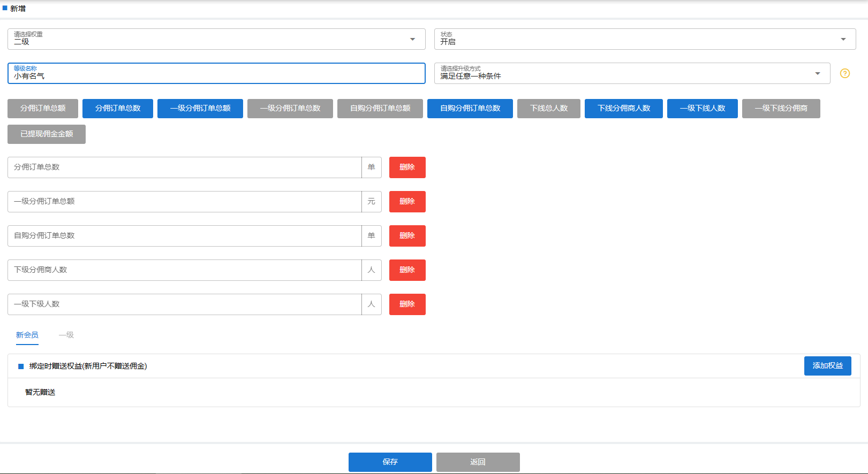Image resolution: width=868 pixels, height=474 pixels.
Task: Open the 请选择升级方式 dropdown
Action: [x=632, y=73]
